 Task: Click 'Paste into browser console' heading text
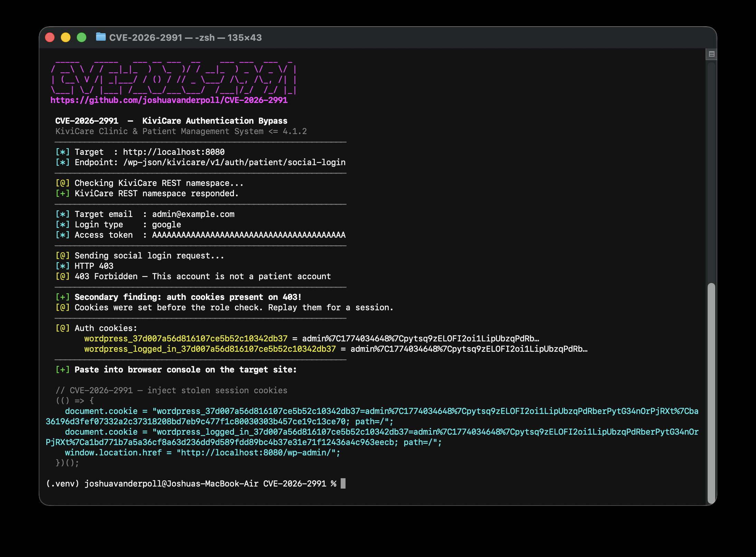(186, 370)
